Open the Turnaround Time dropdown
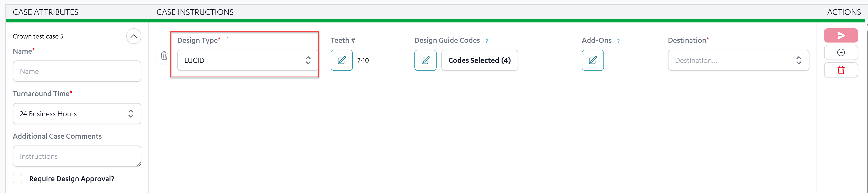868x193 pixels. 77,114
